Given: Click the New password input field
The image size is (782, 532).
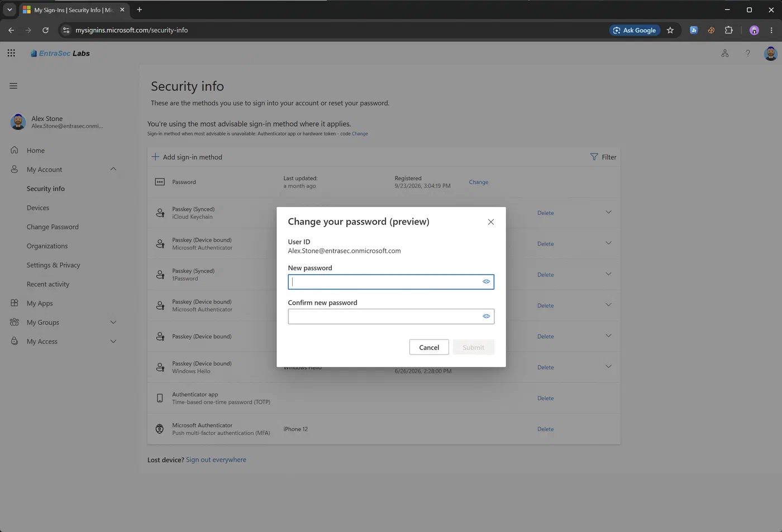Looking at the screenshot, I should (x=391, y=282).
